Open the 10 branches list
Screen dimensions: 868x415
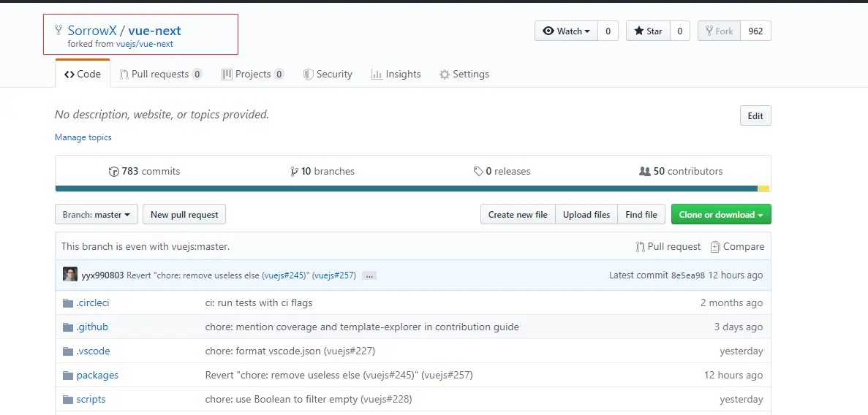click(x=322, y=171)
